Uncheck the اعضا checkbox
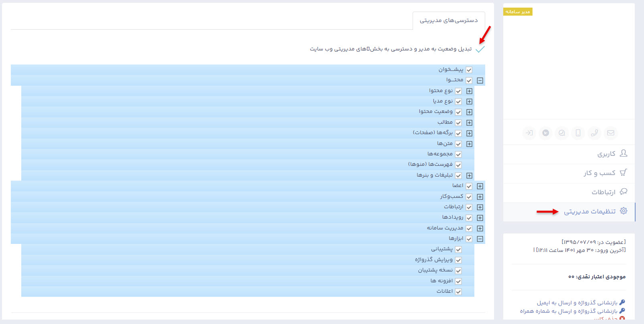Image resolution: width=644 pixels, height=324 pixels. tap(469, 186)
